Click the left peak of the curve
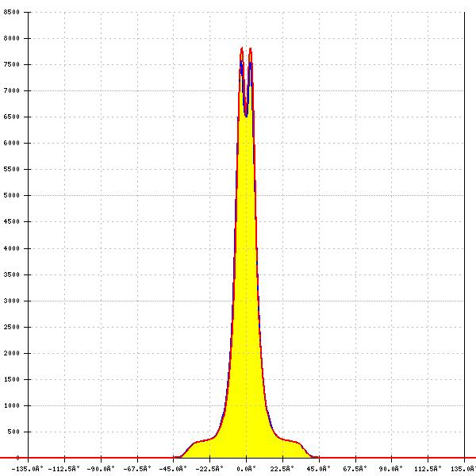This screenshot has width=476, height=476. [x=242, y=48]
